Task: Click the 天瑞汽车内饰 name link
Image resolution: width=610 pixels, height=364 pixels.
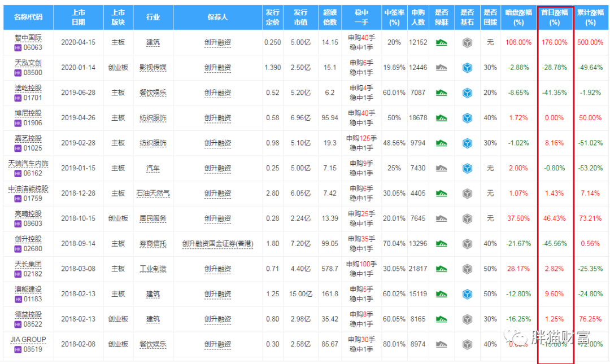Action: click(28, 164)
